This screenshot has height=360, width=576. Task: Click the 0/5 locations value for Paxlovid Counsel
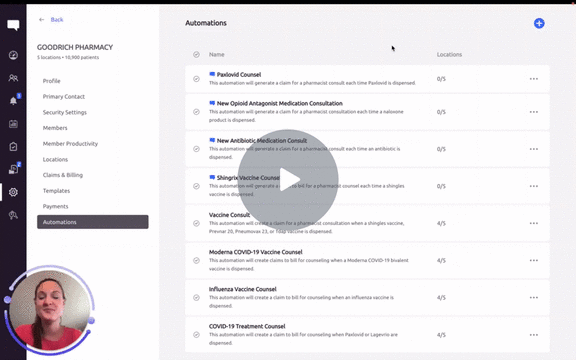click(x=441, y=79)
